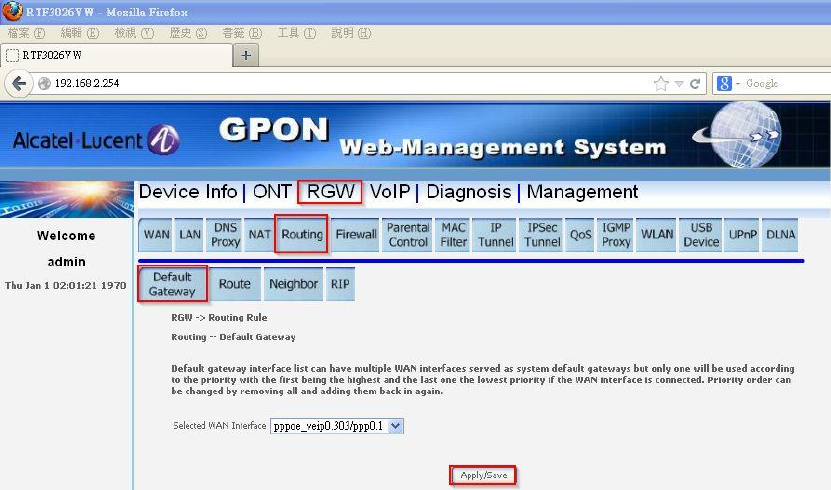
Task: Click the site identity globe icon
Action: (x=45, y=84)
